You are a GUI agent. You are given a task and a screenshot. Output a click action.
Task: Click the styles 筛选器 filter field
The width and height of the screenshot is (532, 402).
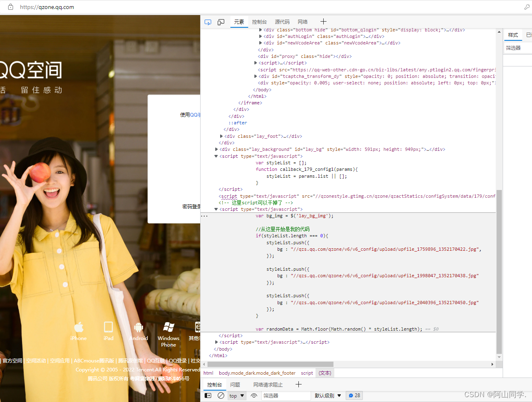[x=518, y=48]
